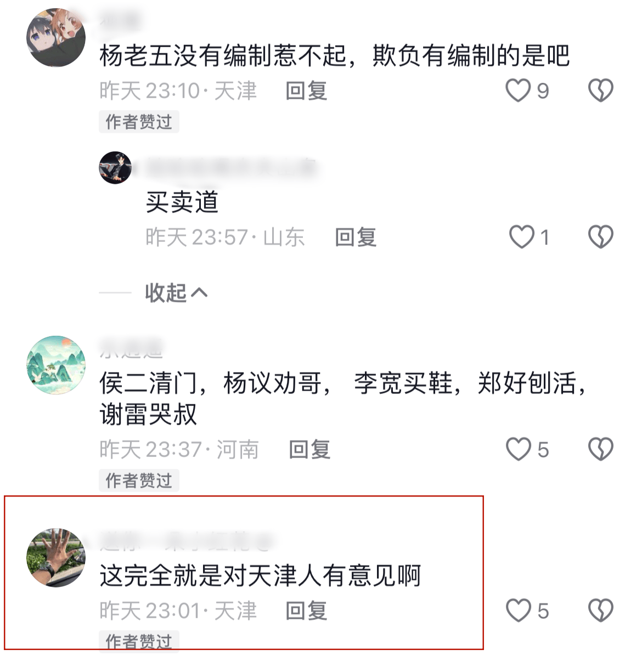
Task: Collapse replies with 收起
Action: pos(176,292)
